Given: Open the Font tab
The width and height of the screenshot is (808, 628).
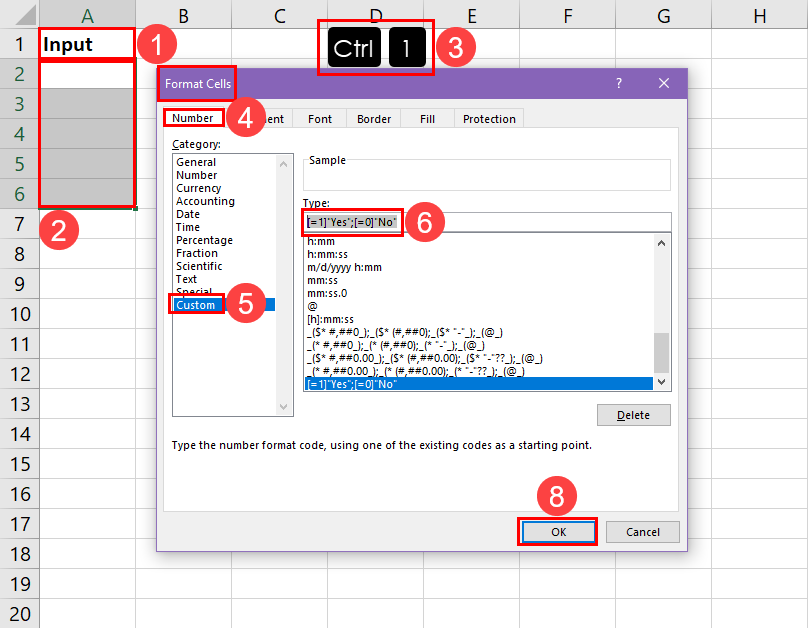Looking at the screenshot, I should (x=319, y=119).
